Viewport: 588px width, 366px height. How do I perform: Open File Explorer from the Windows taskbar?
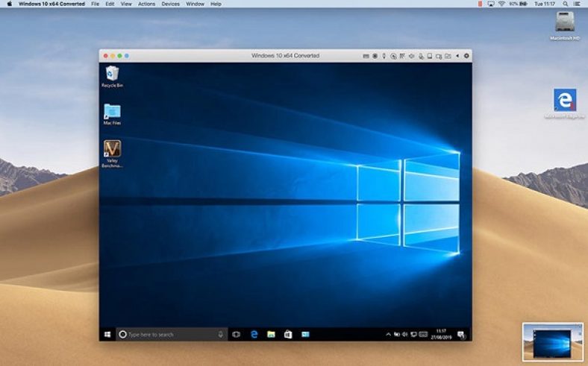click(271, 334)
